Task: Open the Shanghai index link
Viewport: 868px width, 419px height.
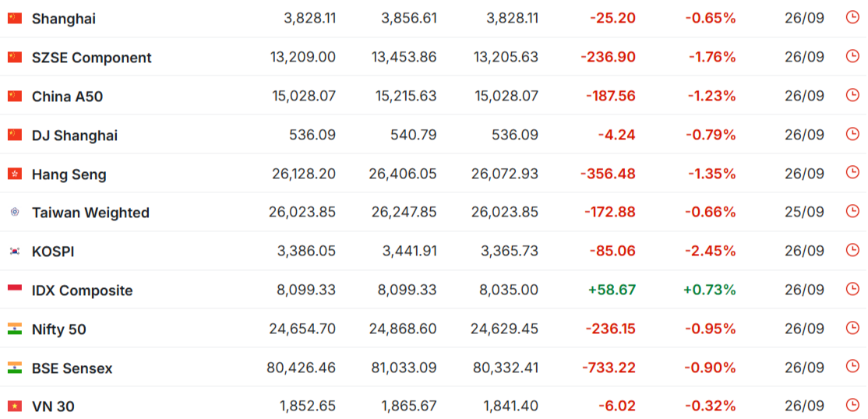Action: (x=64, y=19)
